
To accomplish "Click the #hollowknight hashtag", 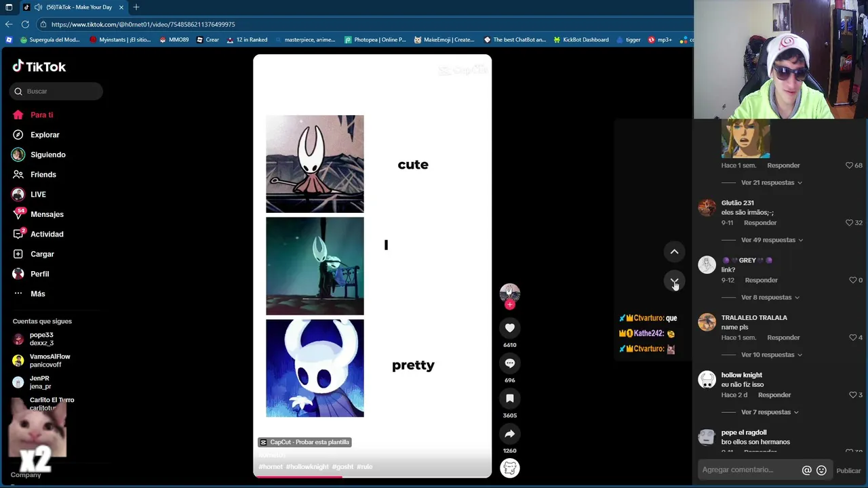I will pos(307,467).
